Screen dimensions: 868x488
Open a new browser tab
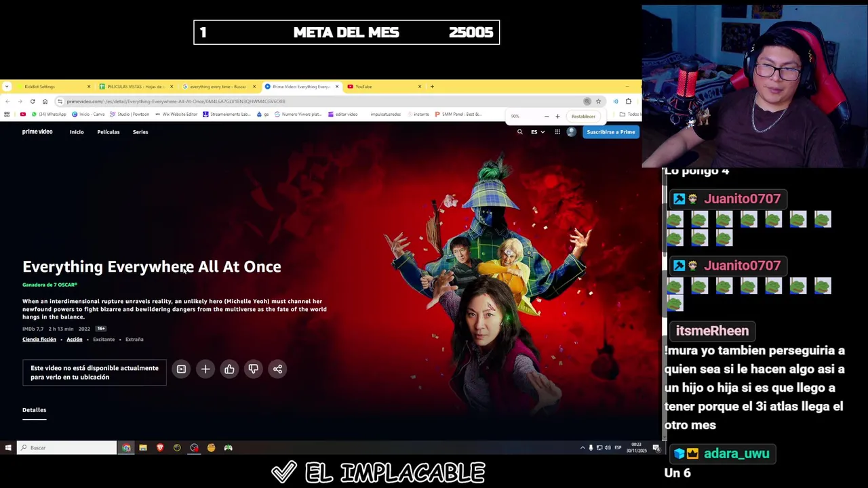[432, 87]
